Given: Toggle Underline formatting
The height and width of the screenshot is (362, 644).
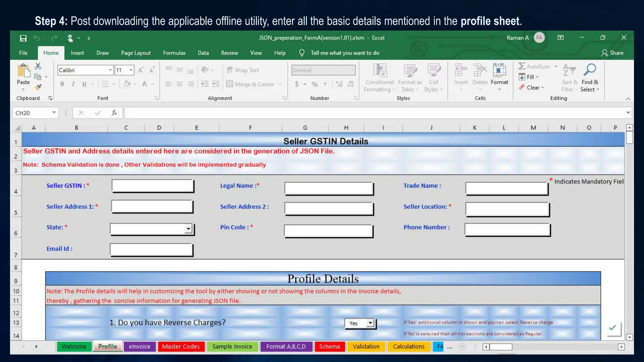Looking at the screenshot, I should click(84, 84).
